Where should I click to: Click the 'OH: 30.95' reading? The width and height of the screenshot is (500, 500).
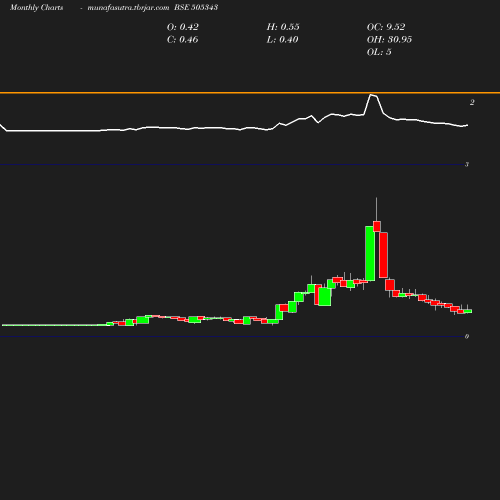(389, 40)
